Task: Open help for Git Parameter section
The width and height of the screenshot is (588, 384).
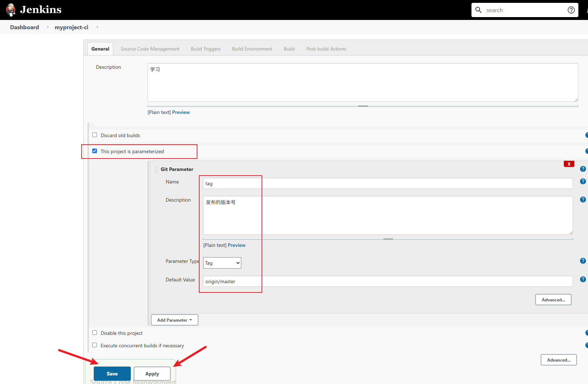Action: pyautogui.click(x=583, y=169)
